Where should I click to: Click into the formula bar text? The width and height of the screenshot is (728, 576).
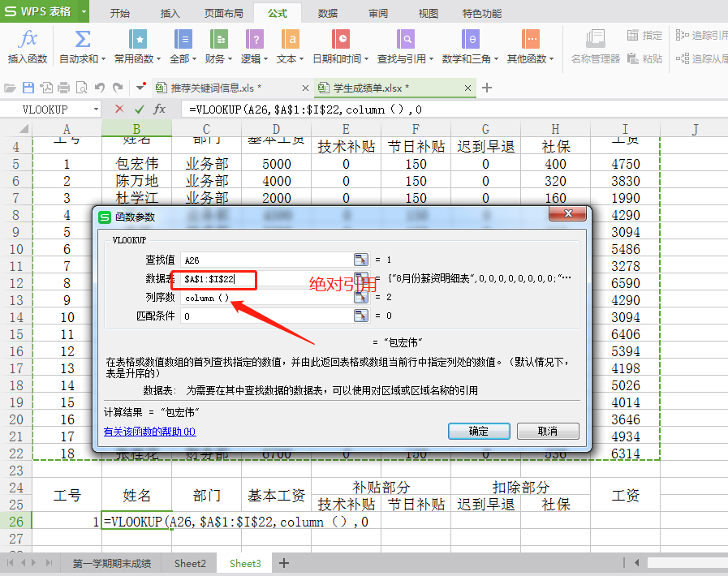453,110
